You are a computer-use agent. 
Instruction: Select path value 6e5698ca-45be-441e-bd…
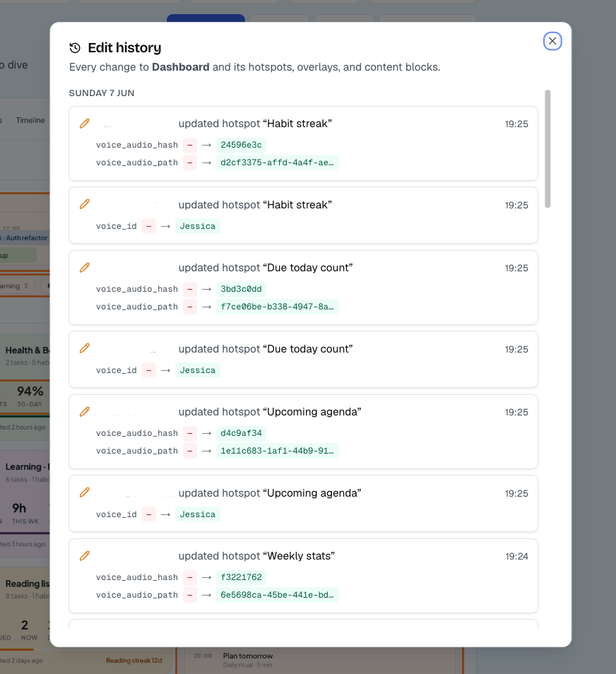click(x=277, y=594)
